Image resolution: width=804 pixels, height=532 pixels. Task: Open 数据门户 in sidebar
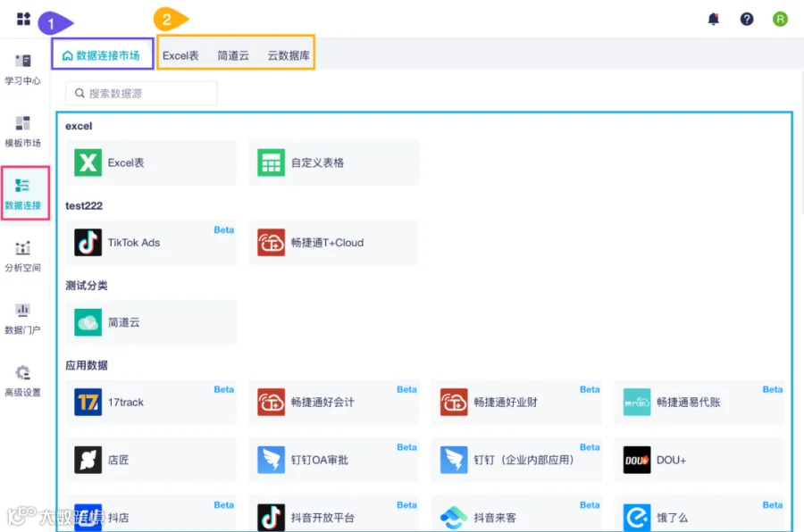pyautogui.click(x=22, y=319)
